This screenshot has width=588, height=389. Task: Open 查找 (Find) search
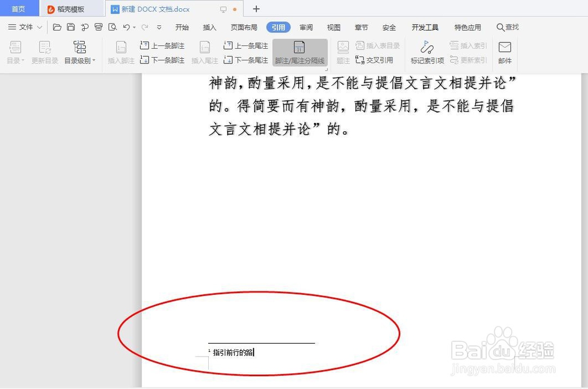508,26
